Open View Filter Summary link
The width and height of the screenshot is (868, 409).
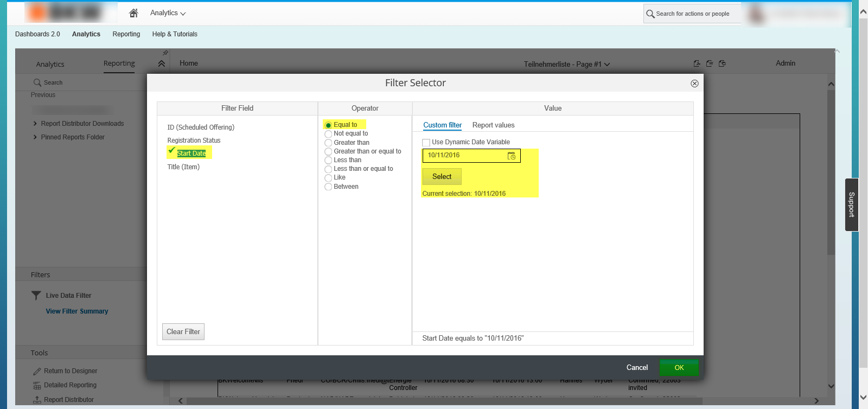pyautogui.click(x=77, y=311)
